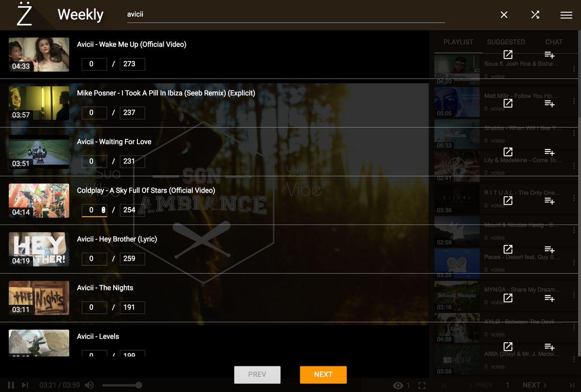Image resolution: width=581 pixels, height=392 pixels.
Task: Open Avicii - Levels externally
Action: pyautogui.click(x=508, y=347)
